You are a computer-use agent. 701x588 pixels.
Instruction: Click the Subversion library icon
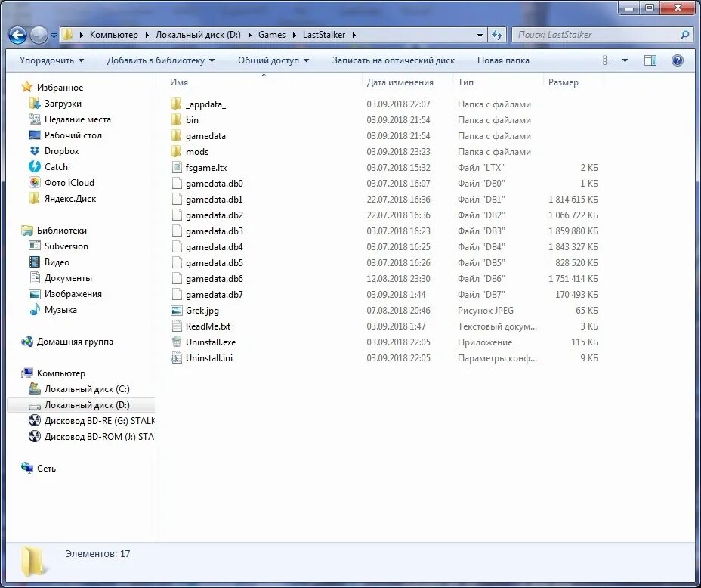(x=35, y=246)
